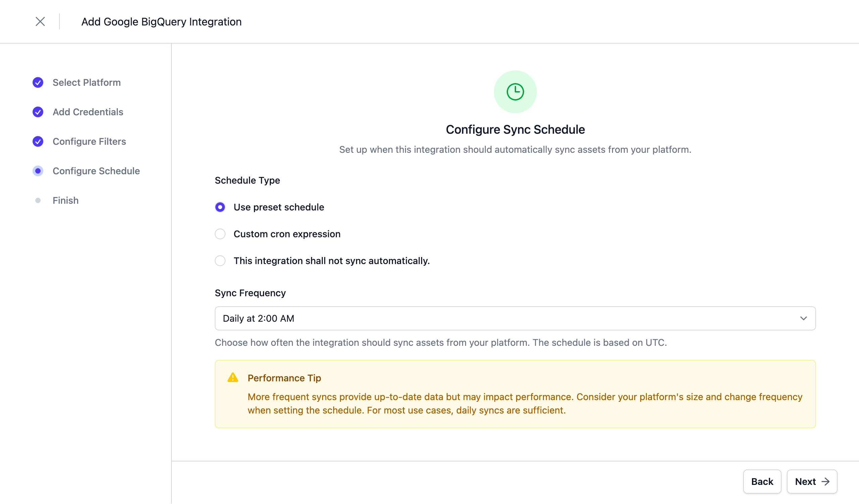Screen dimensions: 859x504
Task: Click the checkmark icon beside Add Credentials
Action: pos(38,112)
